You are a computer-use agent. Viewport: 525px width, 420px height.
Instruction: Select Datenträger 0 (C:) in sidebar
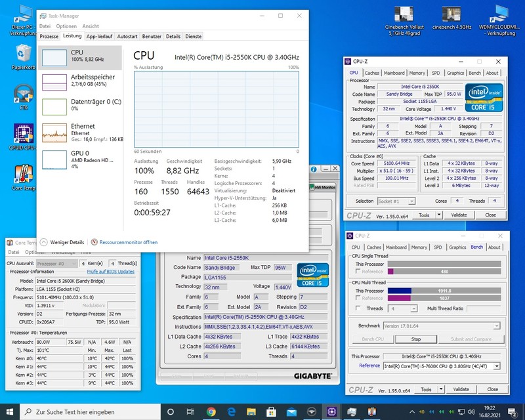click(80, 106)
